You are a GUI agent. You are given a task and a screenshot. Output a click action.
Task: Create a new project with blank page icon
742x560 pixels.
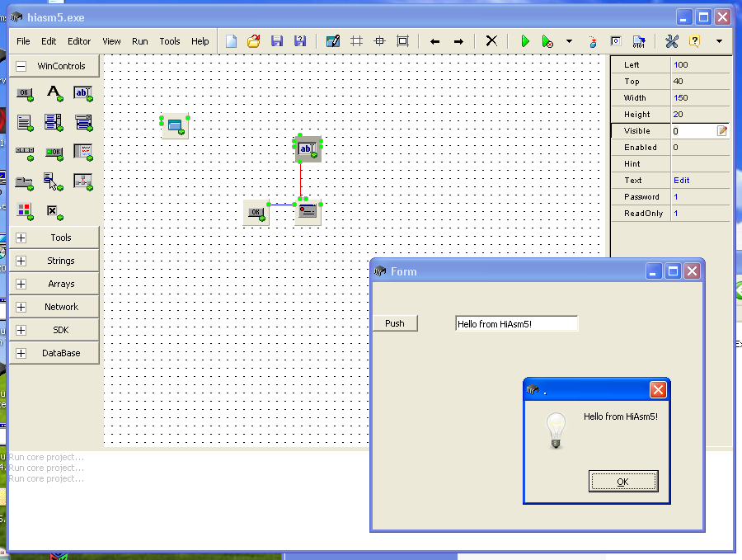click(x=232, y=41)
